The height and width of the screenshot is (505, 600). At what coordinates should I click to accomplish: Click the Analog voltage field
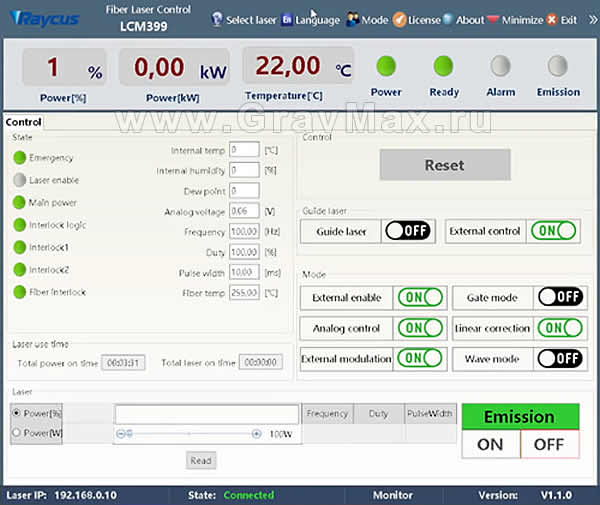(245, 211)
